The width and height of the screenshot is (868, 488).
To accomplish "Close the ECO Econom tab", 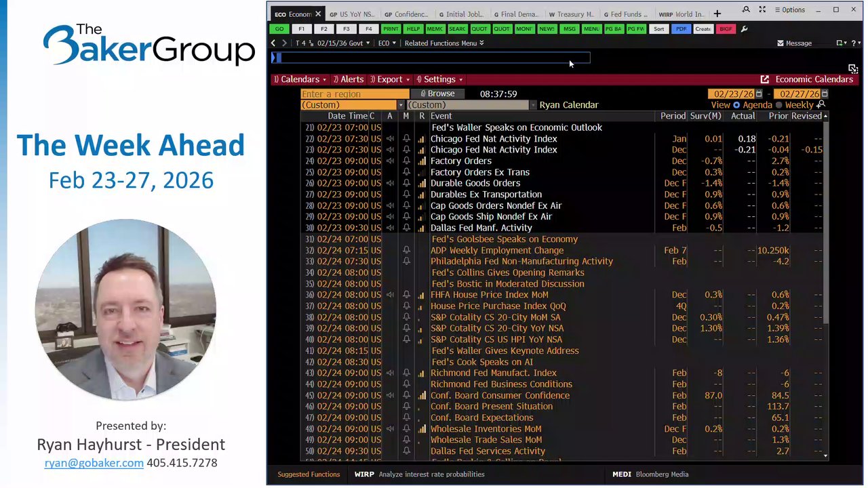I will (x=318, y=14).
